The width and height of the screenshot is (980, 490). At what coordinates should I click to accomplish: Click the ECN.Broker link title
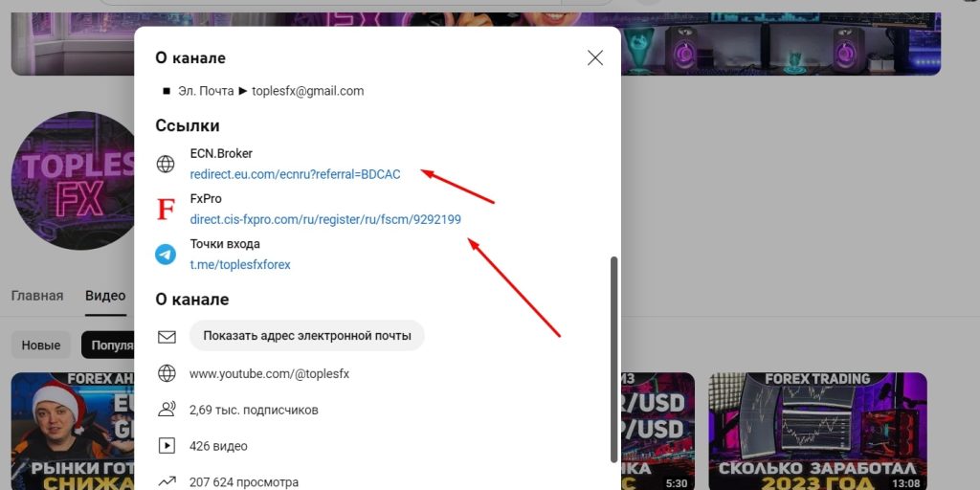(x=221, y=153)
